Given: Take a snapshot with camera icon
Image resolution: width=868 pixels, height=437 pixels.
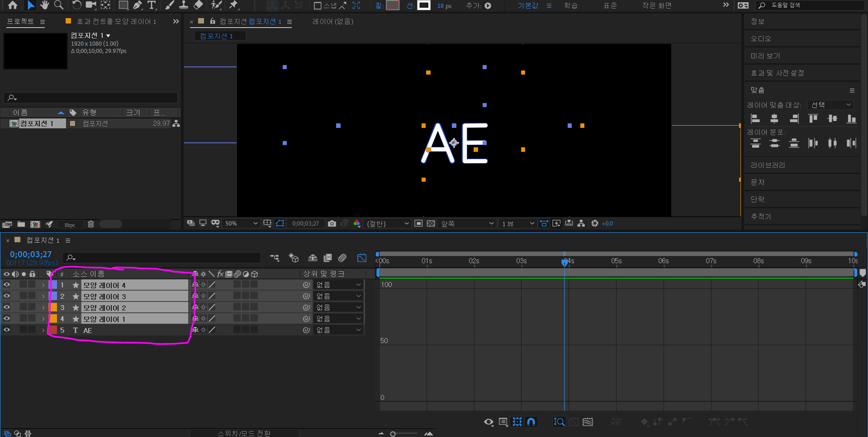Looking at the screenshot, I should pyautogui.click(x=332, y=224).
